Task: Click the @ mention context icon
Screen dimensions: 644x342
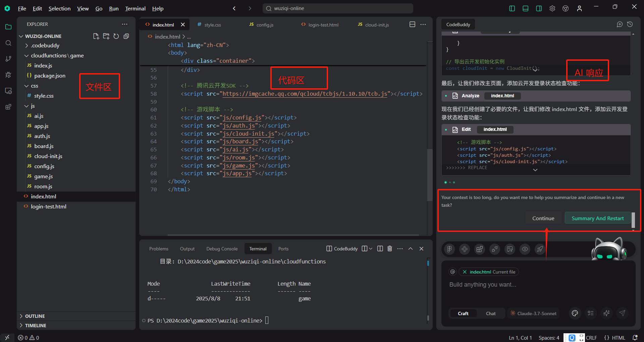Action: point(452,272)
